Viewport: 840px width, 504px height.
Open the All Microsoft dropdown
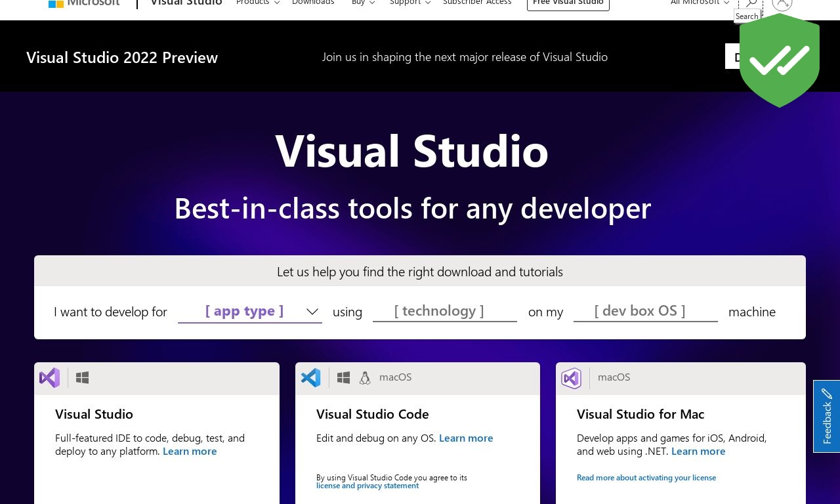pos(700,3)
